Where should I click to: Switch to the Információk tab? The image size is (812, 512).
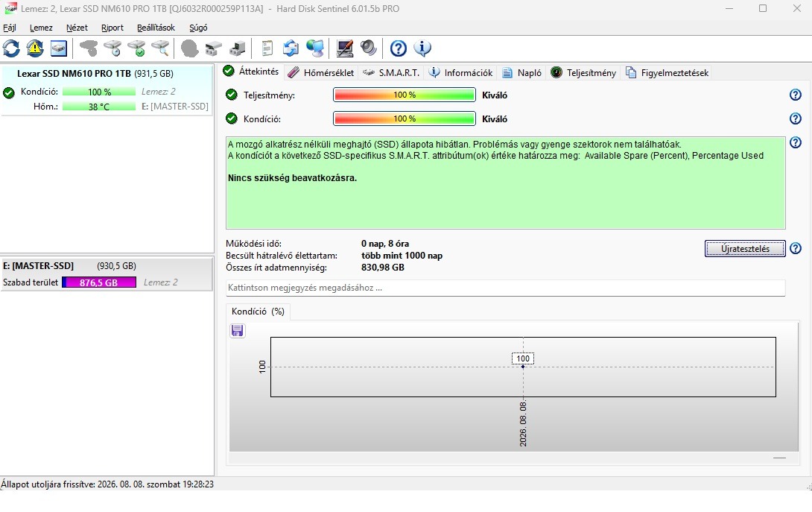tap(461, 72)
